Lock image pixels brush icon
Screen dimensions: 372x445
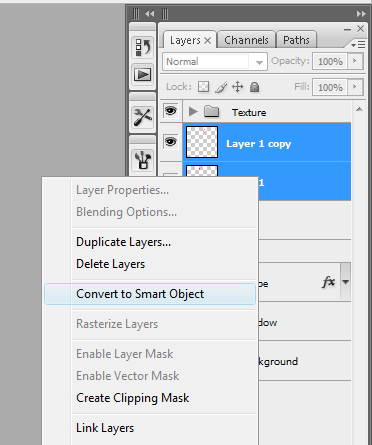click(221, 87)
